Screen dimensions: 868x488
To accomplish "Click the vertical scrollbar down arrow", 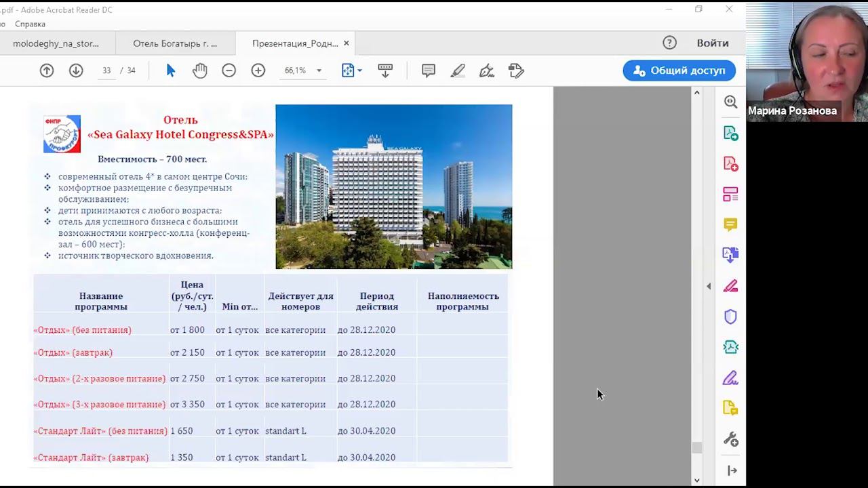I will coord(696,481).
